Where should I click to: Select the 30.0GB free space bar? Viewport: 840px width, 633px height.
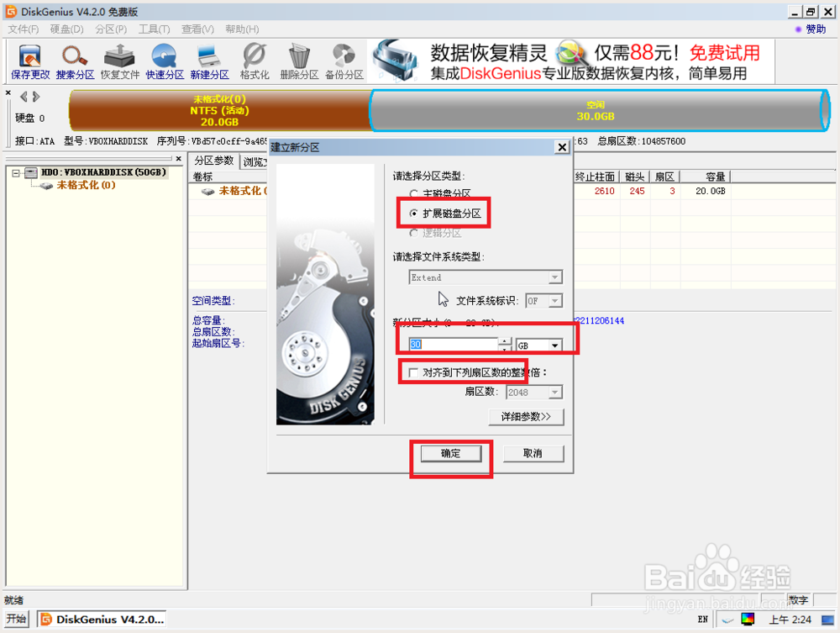[599, 110]
